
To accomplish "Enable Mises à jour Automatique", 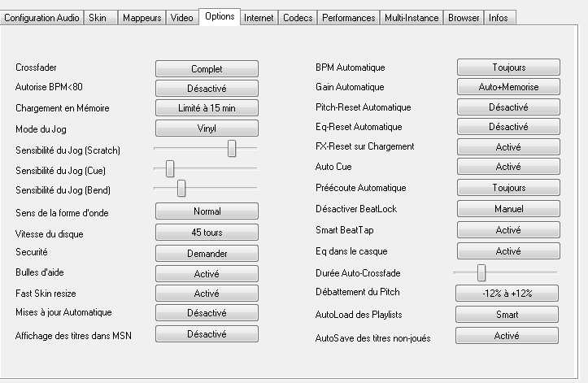I will pos(207,313).
